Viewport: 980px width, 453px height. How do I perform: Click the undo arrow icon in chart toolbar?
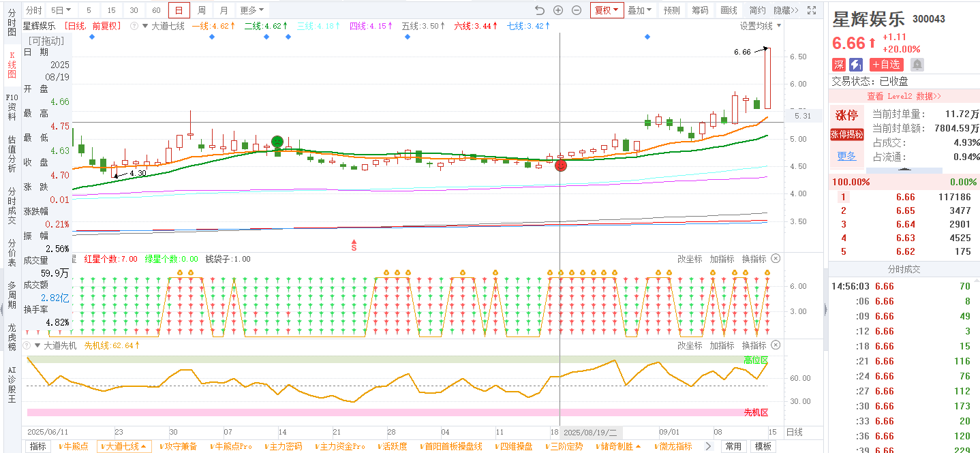[x=540, y=10]
